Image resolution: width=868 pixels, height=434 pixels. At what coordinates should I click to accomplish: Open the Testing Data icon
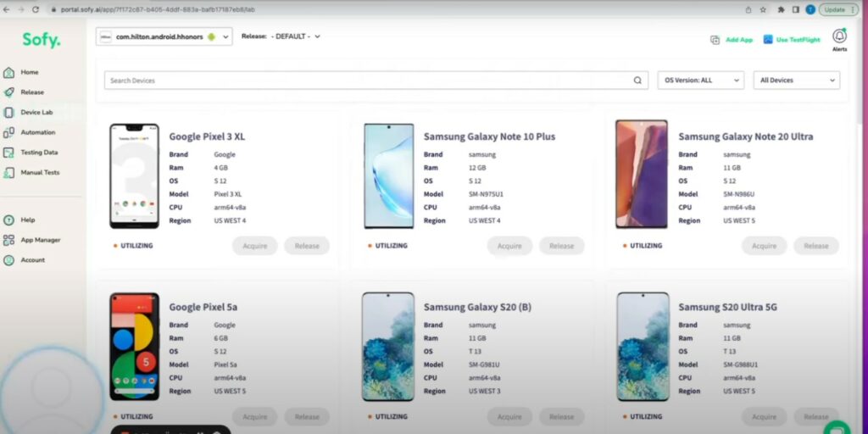pos(8,153)
